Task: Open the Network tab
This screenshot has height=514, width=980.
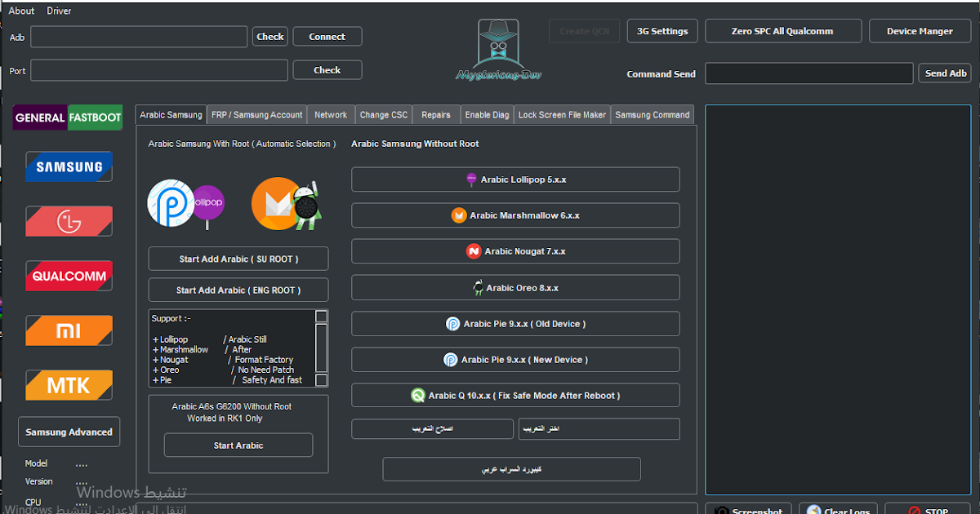Action: click(x=331, y=115)
